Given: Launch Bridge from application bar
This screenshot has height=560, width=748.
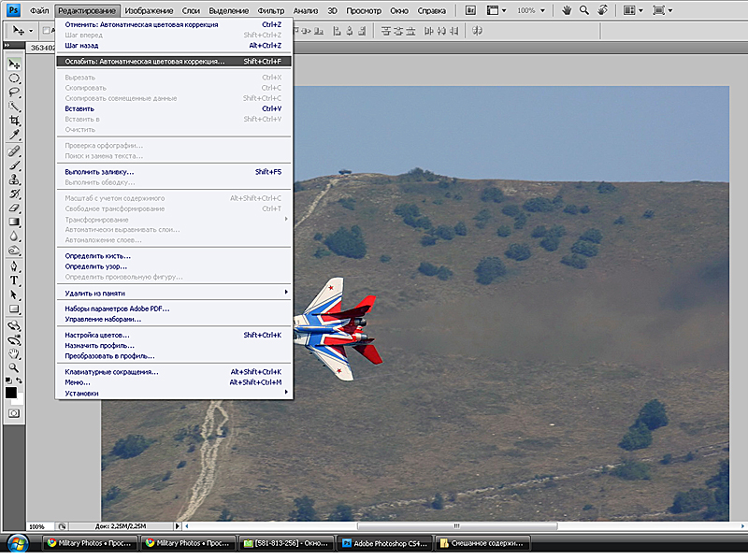Looking at the screenshot, I should pos(470,10).
